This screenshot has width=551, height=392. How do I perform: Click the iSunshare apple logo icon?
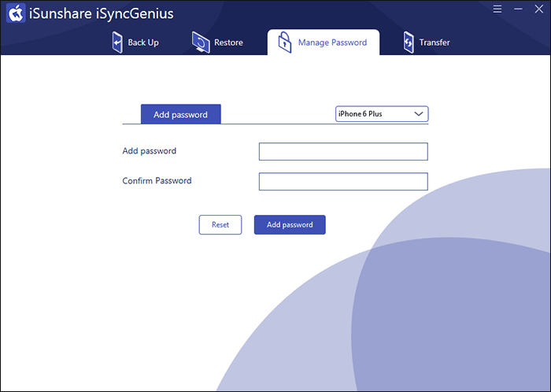point(16,13)
